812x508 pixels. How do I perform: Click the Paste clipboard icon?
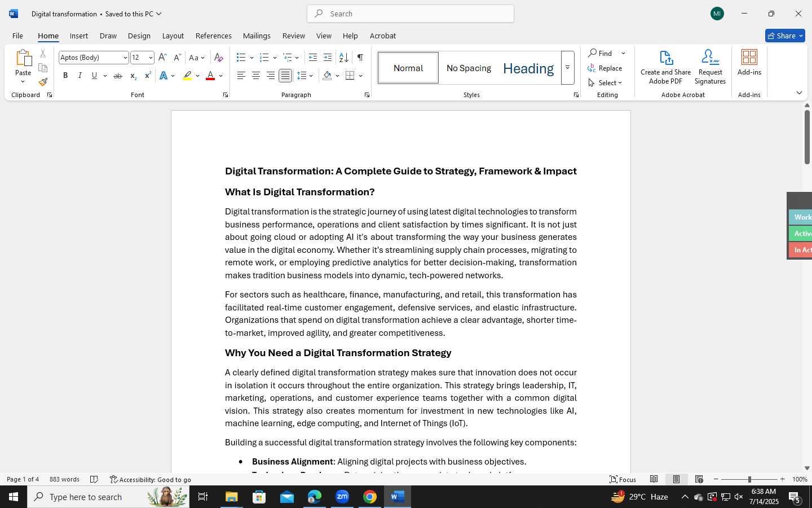coord(23,58)
